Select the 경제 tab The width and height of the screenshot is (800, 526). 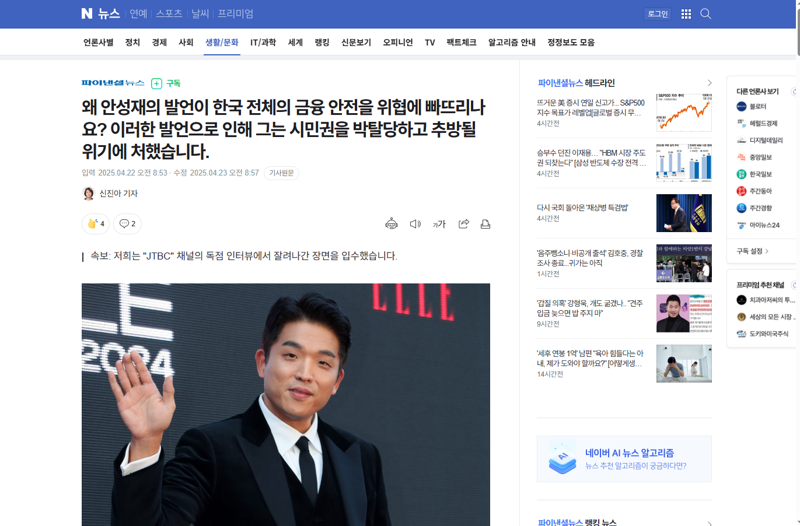click(x=159, y=42)
